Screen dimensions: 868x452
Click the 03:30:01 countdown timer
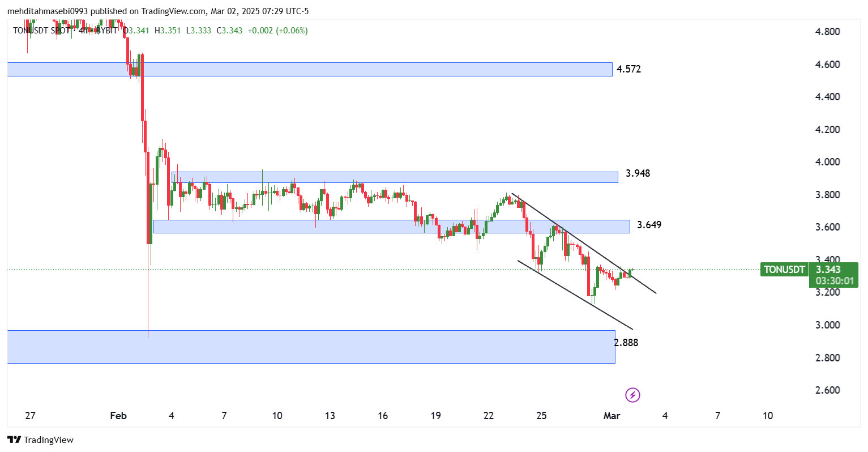pyautogui.click(x=835, y=281)
